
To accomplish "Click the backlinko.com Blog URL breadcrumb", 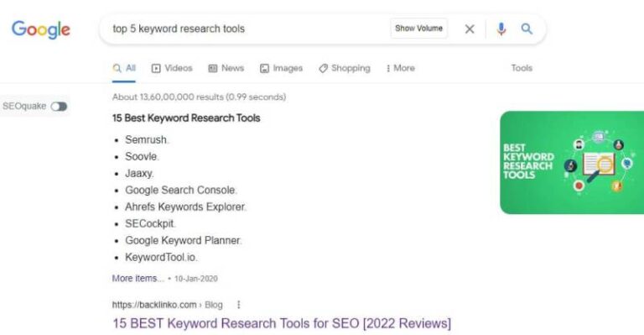I will 167,305.
